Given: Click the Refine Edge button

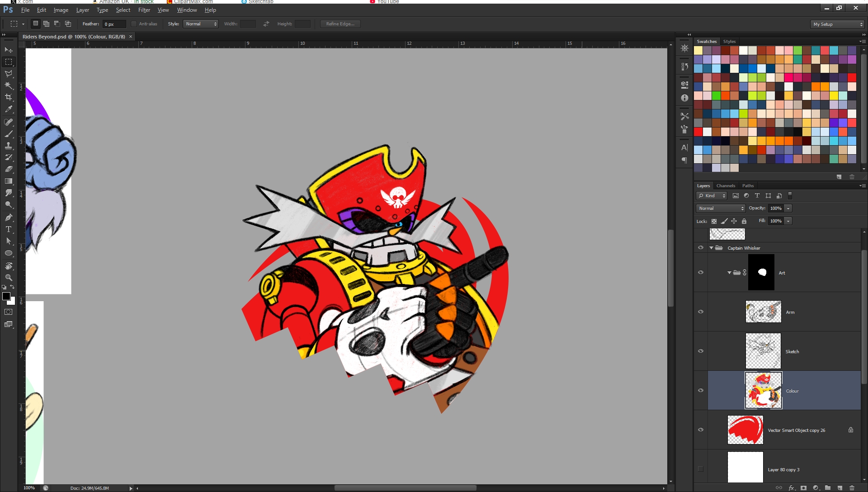Looking at the screenshot, I should coord(340,24).
